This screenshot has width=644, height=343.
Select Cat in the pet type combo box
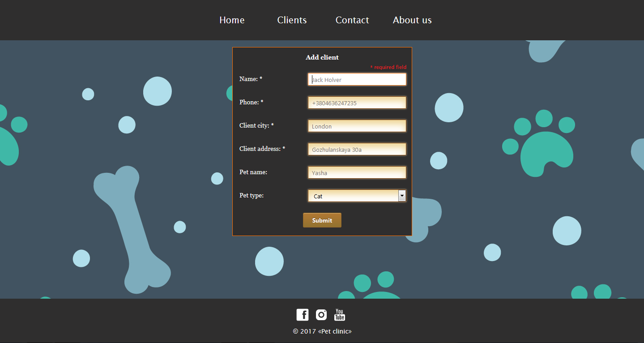354,196
